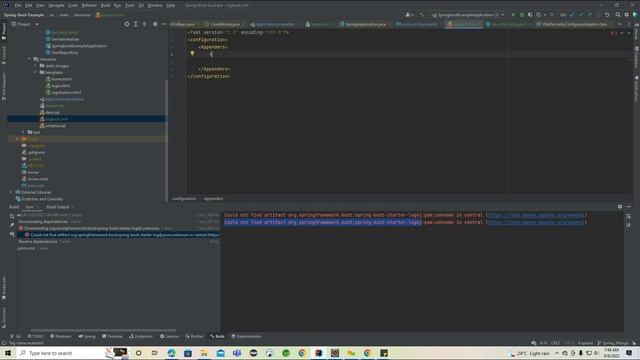
Task: Click Expand All icon in Project panel
Action: point(136,24)
